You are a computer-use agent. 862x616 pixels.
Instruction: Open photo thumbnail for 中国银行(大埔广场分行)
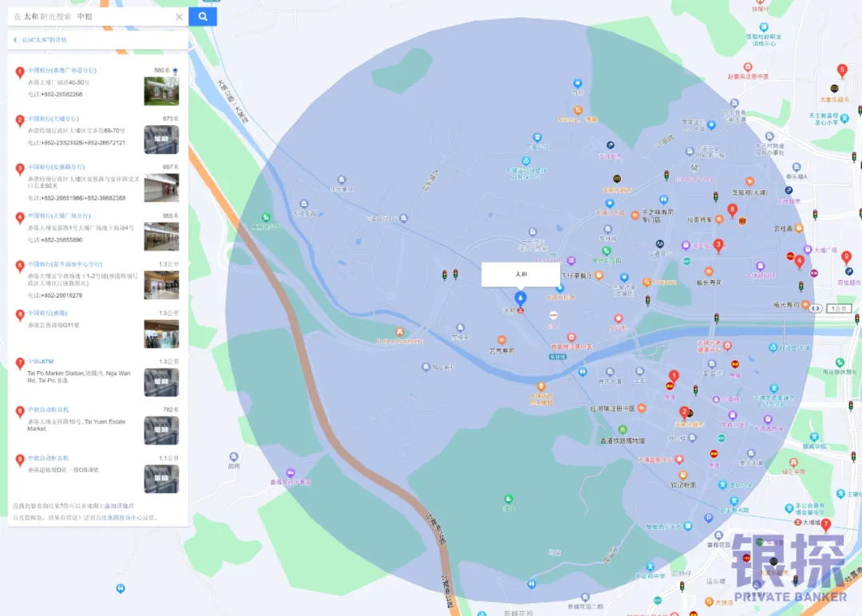[x=161, y=236]
